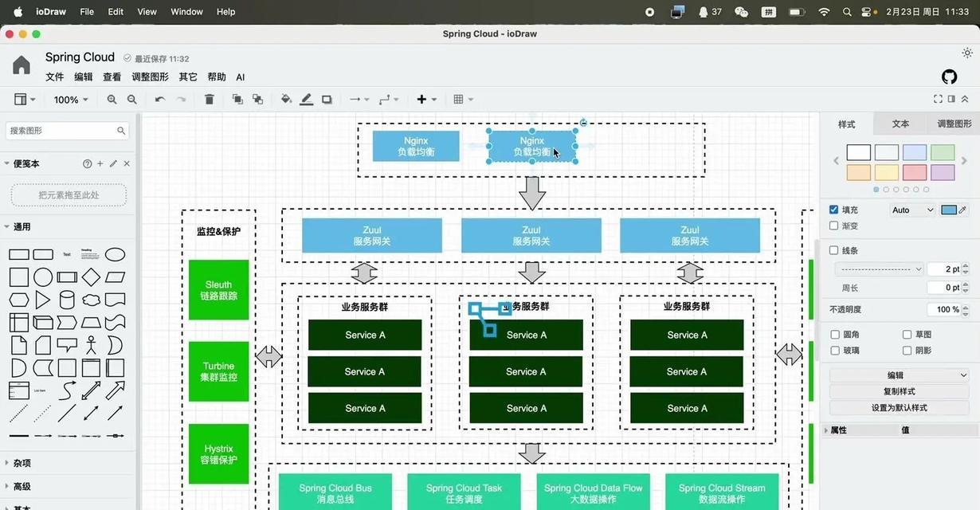Viewport: 980px width, 510px height.
Task: Open the dashed line pattern dropdown
Action: click(x=879, y=269)
